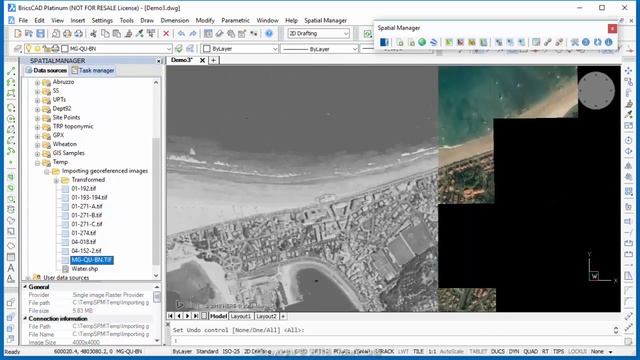Open the 2D Drafting workspace dropdown
The height and width of the screenshot is (360, 640).
(x=319, y=33)
